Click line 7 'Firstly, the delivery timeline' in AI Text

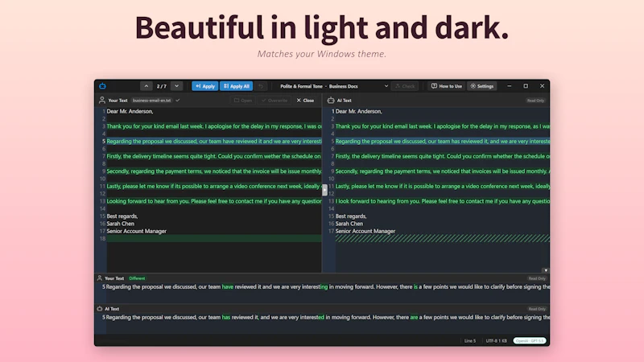click(442, 156)
